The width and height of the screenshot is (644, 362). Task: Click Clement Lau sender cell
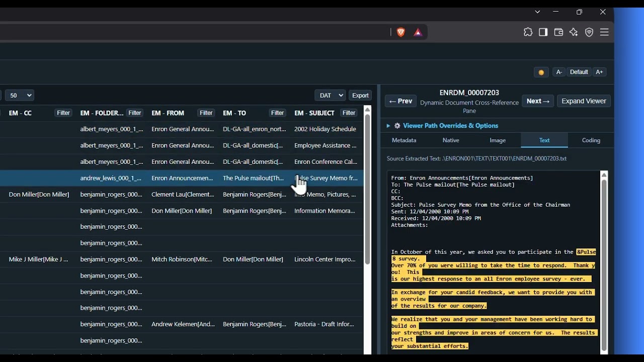(x=183, y=194)
